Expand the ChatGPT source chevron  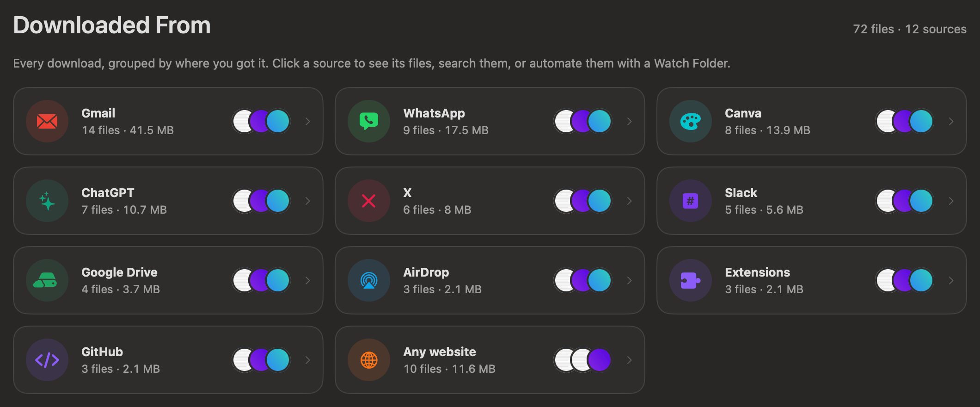[308, 201]
